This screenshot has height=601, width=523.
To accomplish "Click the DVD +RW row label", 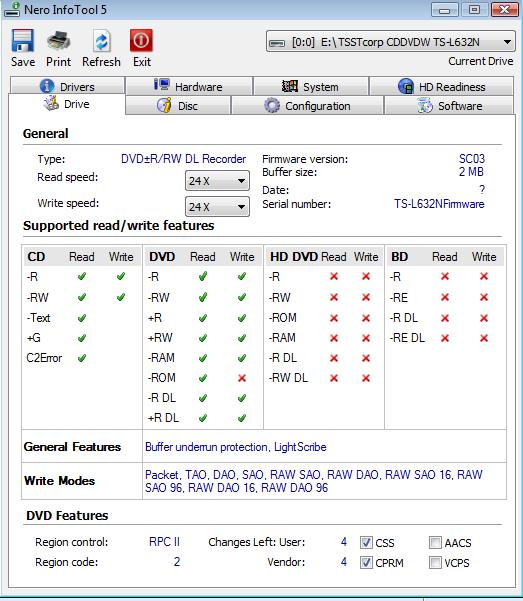I will click(160, 338).
